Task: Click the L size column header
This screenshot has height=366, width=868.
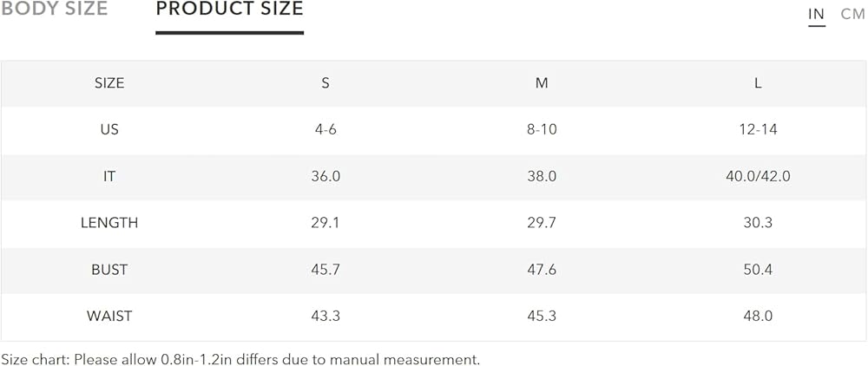Action: (x=758, y=83)
